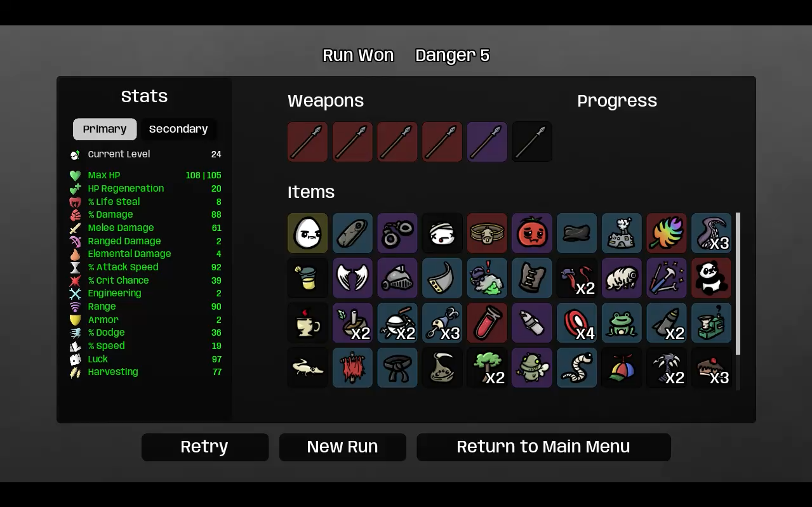Click the Retry button
The image size is (812, 507).
[x=204, y=447]
